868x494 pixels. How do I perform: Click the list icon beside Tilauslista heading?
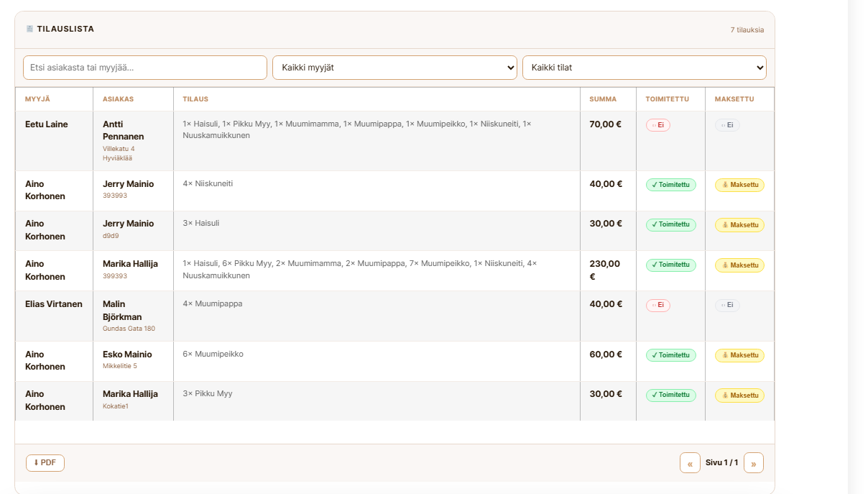[29, 29]
